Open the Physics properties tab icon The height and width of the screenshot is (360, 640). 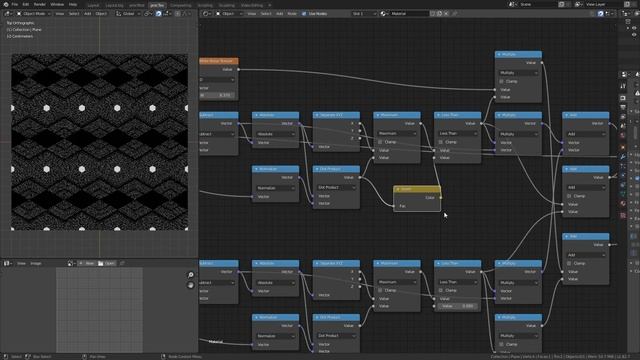point(623,176)
